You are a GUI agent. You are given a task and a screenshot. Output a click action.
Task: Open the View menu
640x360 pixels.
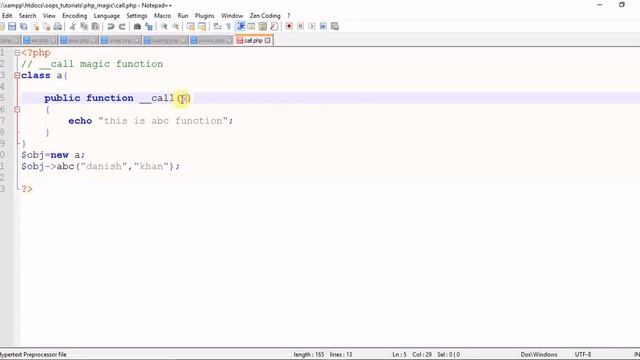(x=49, y=16)
